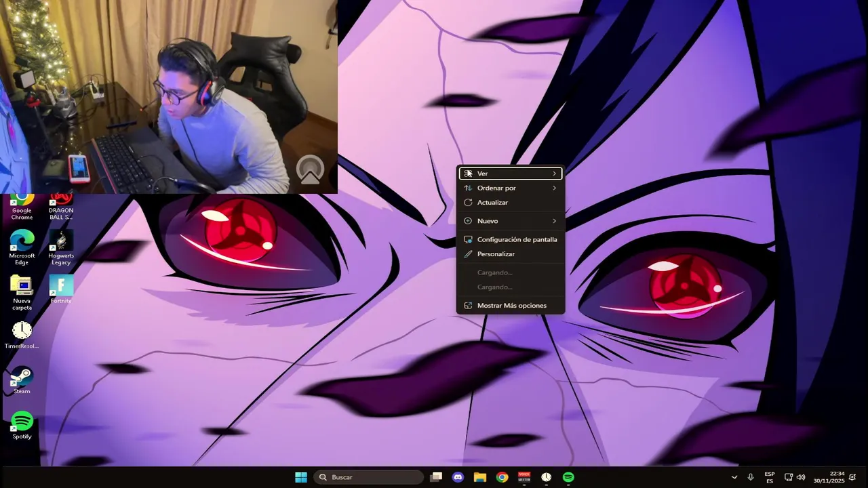Open the Nuevo submenu

point(511,221)
